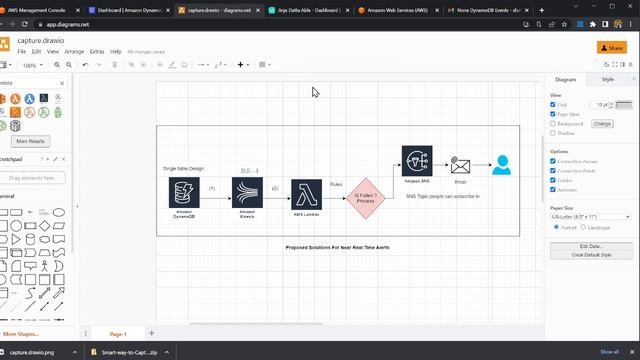Click the blue user icon on canvas

click(x=502, y=165)
